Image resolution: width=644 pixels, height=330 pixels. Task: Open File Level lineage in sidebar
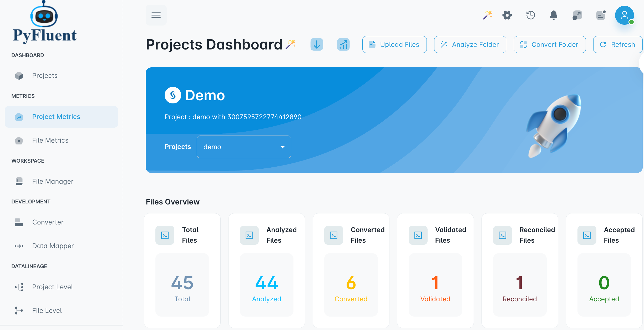61,311
